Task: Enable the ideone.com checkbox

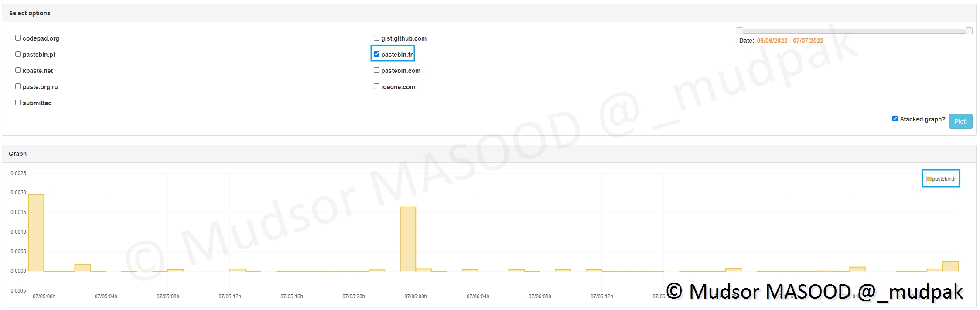Action: click(x=376, y=86)
